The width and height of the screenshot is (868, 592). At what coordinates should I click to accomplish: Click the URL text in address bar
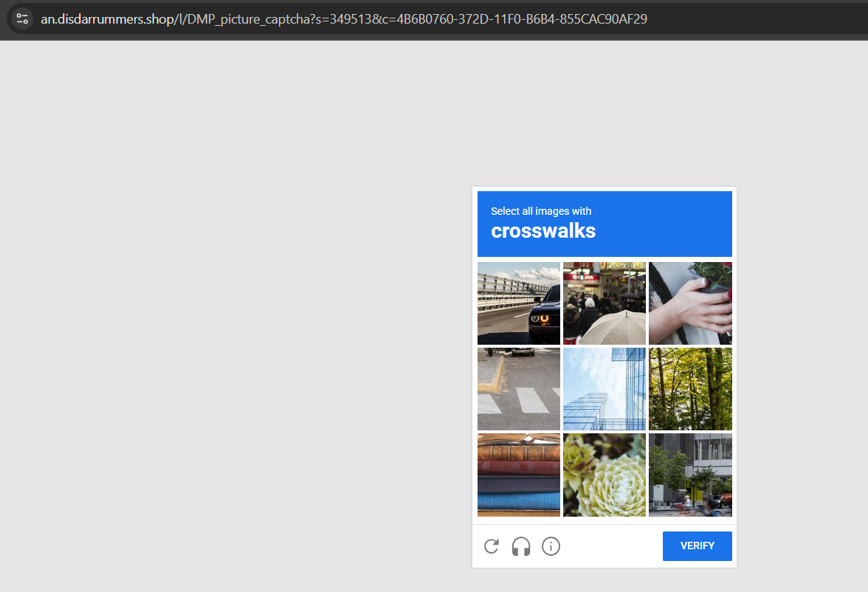[343, 19]
